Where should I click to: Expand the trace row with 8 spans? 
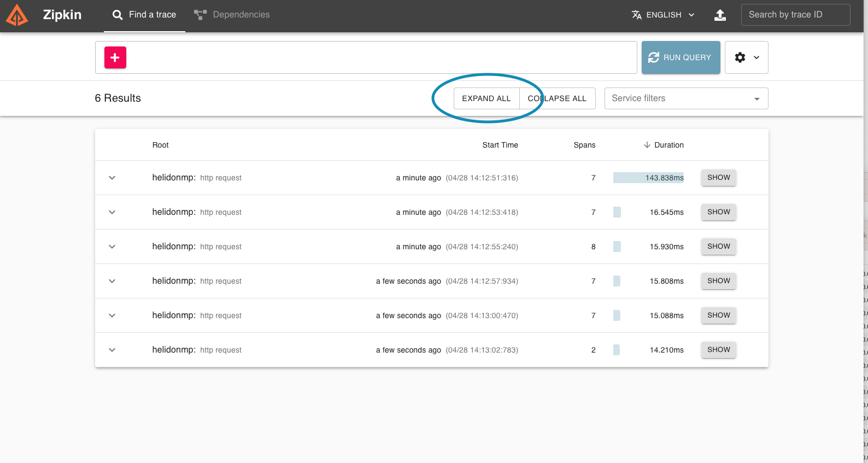(x=112, y=247)
